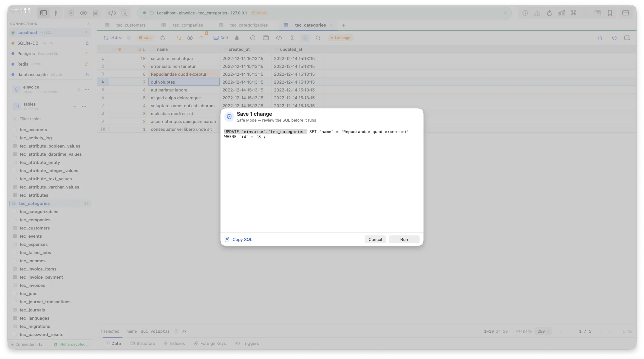Click the command shortcuts icon
Viewport: 644px width, 359px height.
[574, 13]
